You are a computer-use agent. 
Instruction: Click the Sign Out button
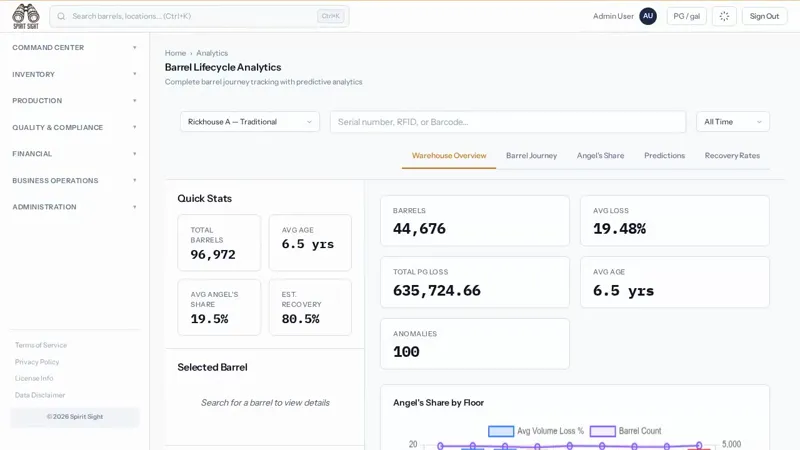tap(764, 16)
